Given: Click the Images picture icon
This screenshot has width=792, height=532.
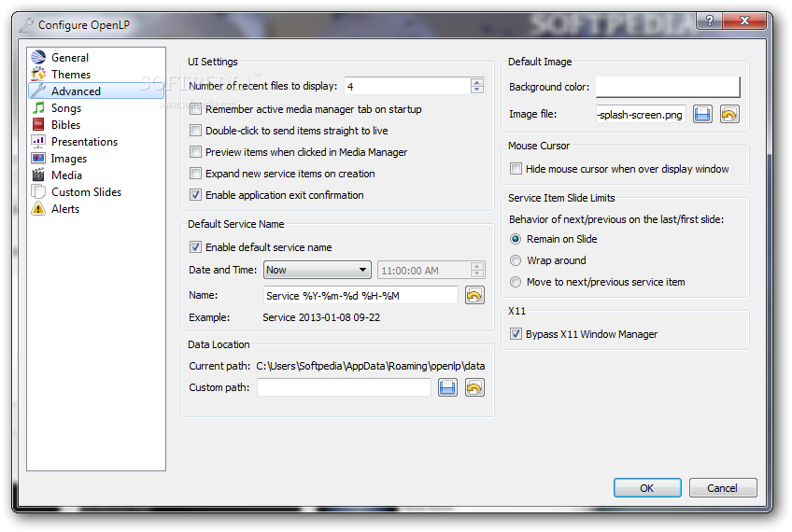Looking at the screenshot, I should [38, 158].
